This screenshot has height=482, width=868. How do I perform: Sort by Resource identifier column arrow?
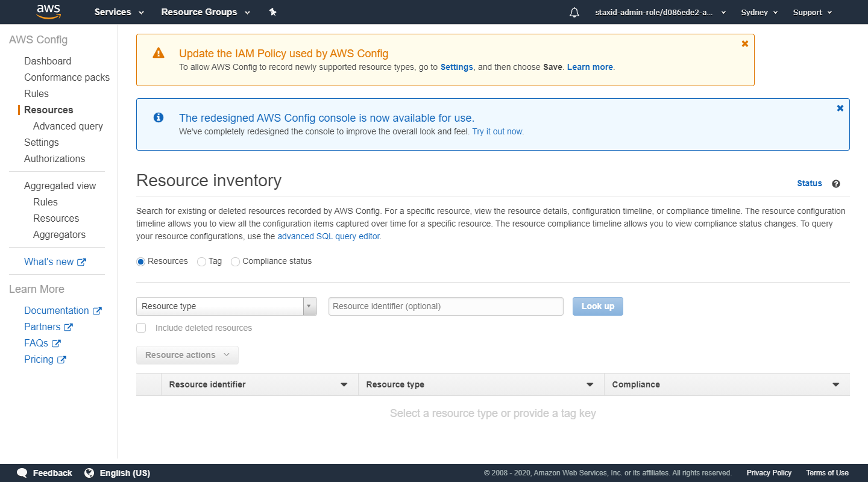point(344,385)
